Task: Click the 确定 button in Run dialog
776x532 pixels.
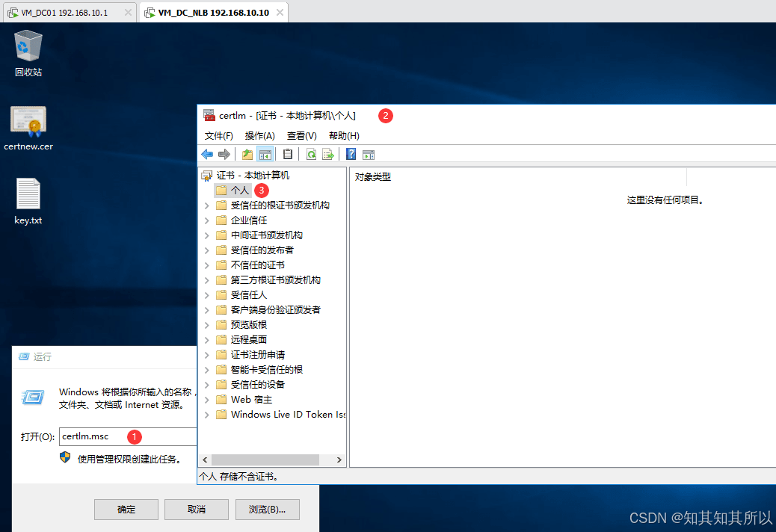Action: pyautogui.click(x=126, y=510)
